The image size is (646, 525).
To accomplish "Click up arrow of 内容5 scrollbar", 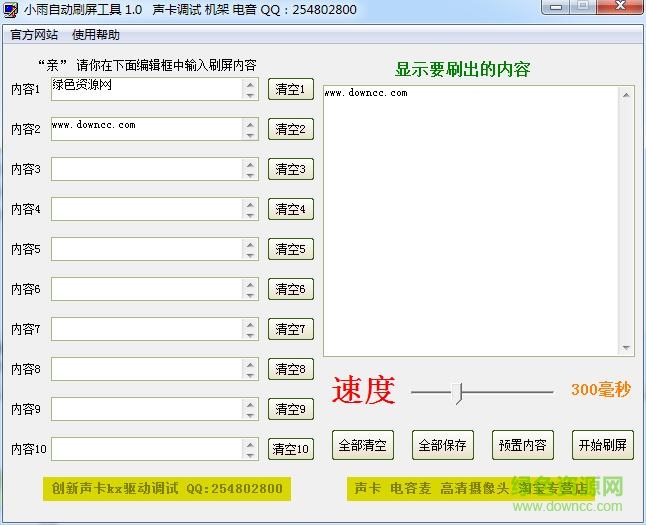I will coord(250,244).
